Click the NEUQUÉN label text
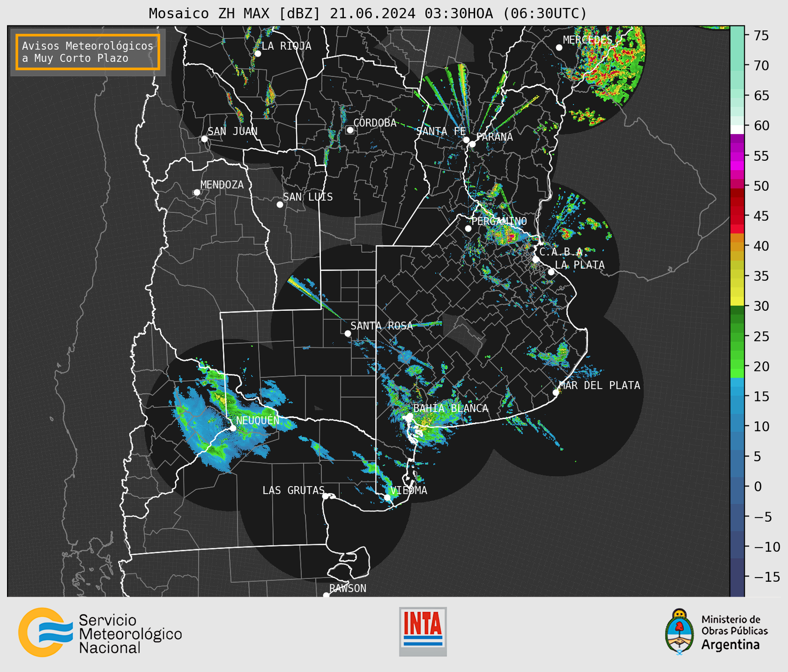This screenshot has height=672, width=788. pyautogui.click(x=258, y=420)
